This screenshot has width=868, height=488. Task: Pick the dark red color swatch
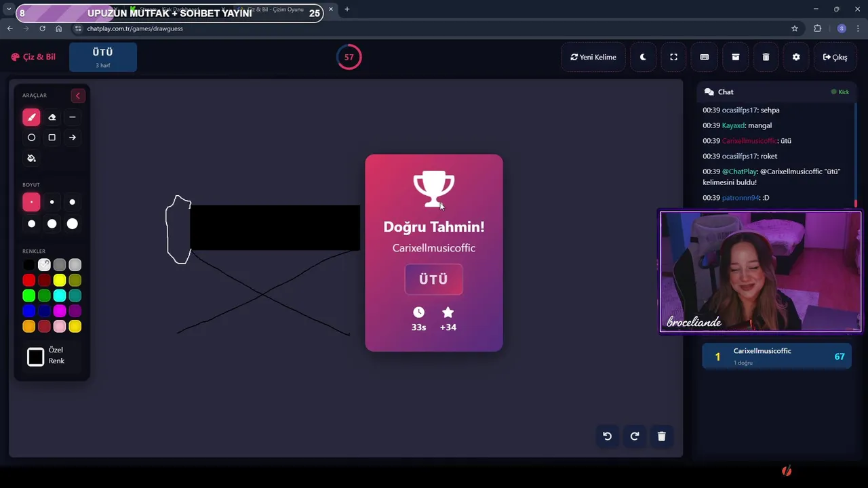44,280
